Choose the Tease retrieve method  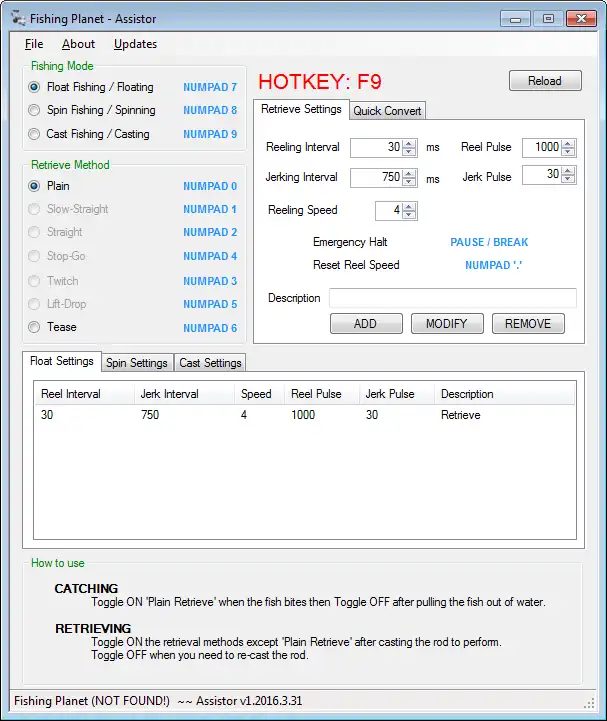pyautogui.click(x=52, y=327)
